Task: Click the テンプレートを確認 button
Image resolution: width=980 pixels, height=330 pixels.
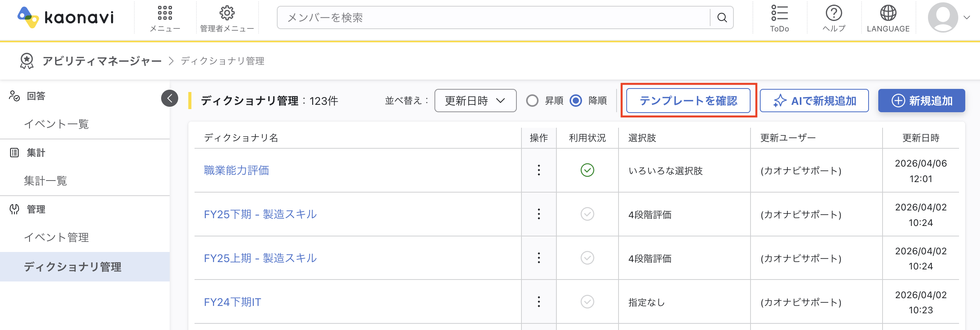Action: point(688,101)
